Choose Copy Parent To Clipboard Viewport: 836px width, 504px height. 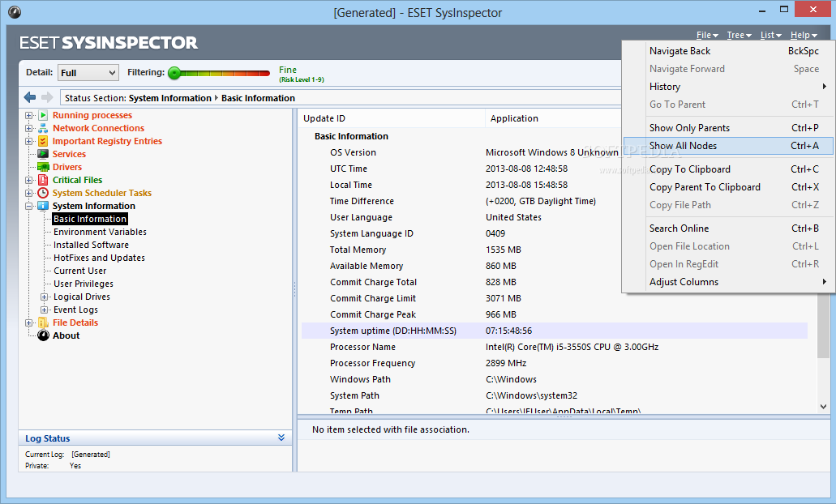728,187
